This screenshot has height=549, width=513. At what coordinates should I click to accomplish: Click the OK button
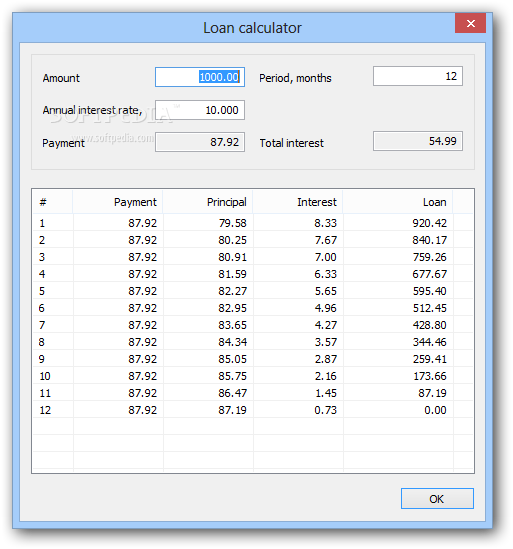437,499
